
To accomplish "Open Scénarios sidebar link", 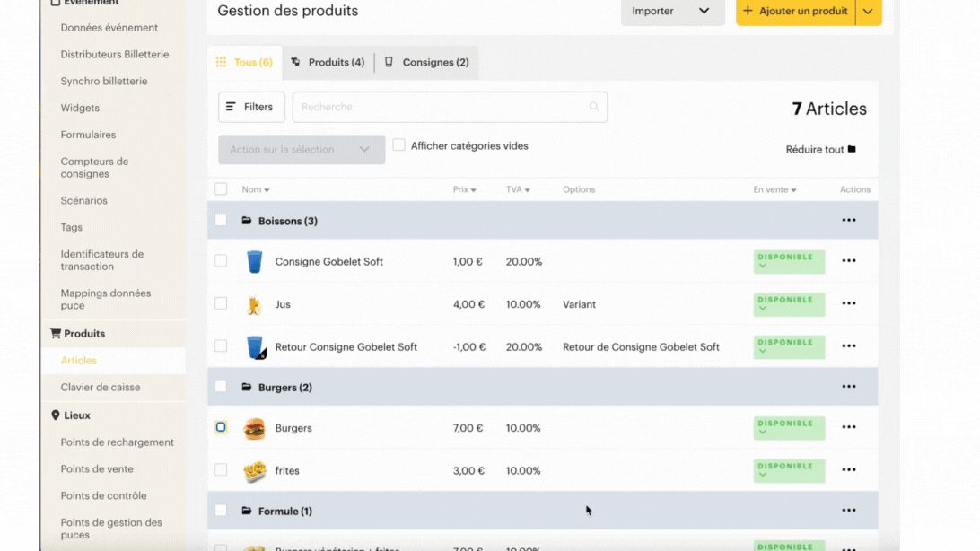I will click(x=83, y=200).
